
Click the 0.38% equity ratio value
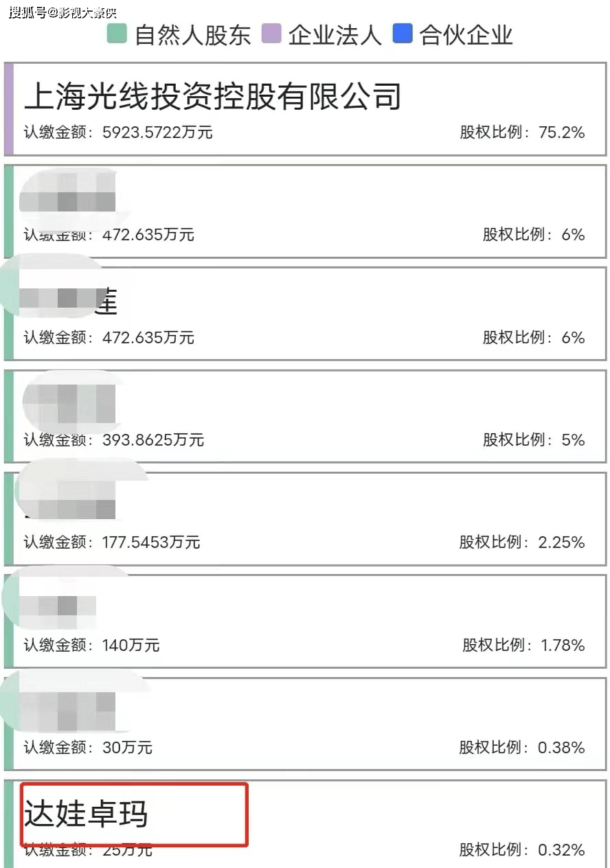click(x=562, y=747)
